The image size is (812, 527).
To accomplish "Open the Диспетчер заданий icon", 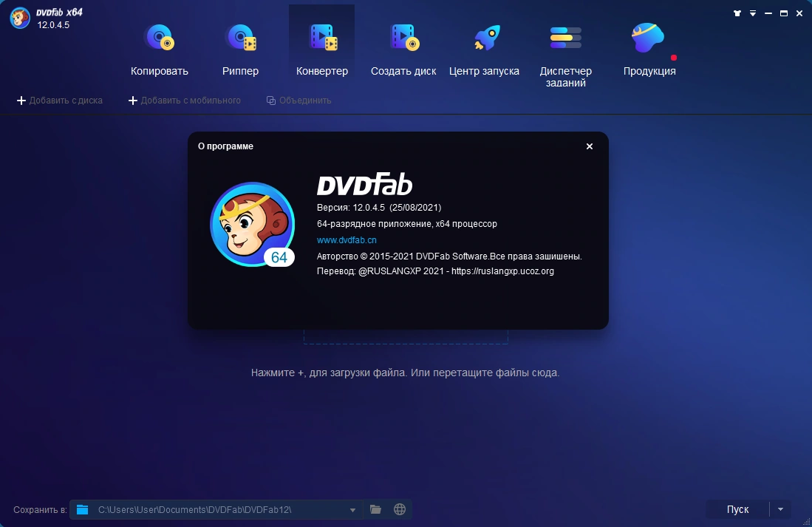I will coord(565,38).
